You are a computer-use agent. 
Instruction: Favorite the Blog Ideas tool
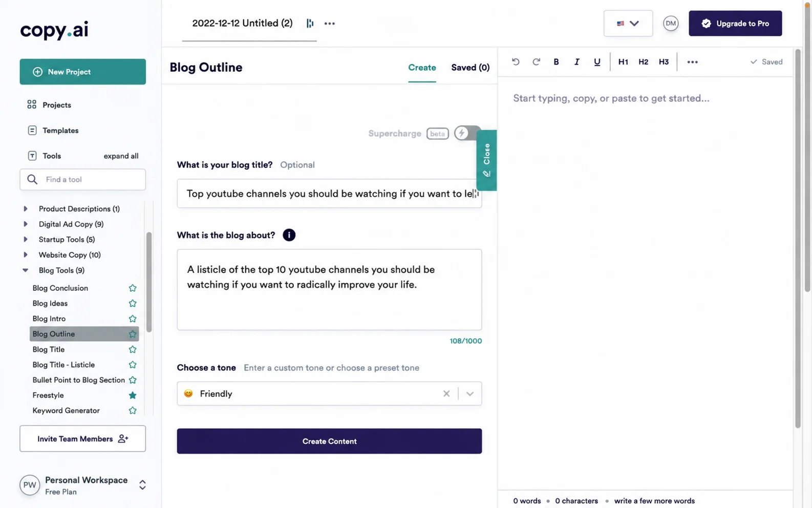[133, 304]
